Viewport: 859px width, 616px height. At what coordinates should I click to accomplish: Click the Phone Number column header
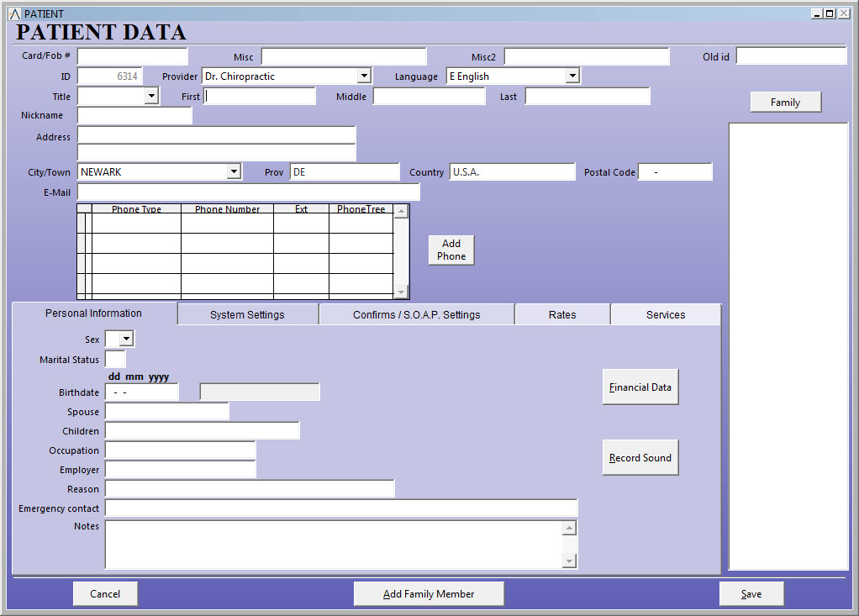(227, 208)
